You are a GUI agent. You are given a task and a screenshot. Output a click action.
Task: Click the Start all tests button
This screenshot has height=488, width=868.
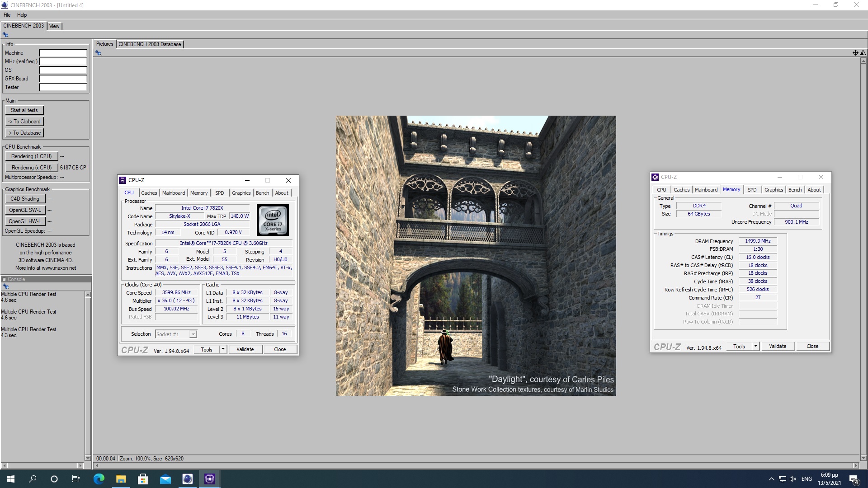coord(24,110)
